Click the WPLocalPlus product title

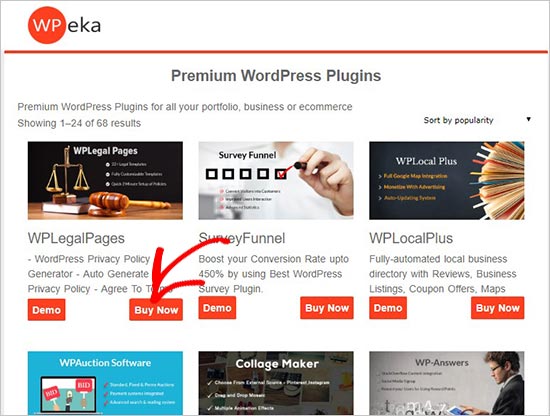coord(411,239)
